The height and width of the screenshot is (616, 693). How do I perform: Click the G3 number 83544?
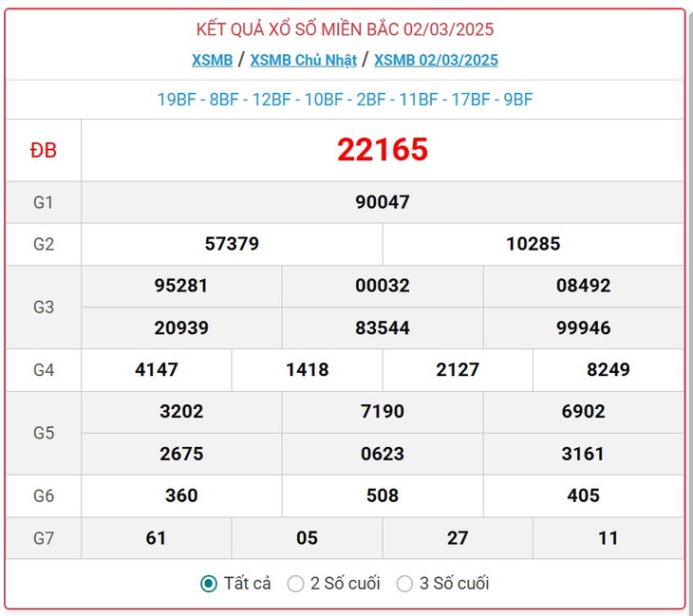pyautogui.click(x=383, y=327)
